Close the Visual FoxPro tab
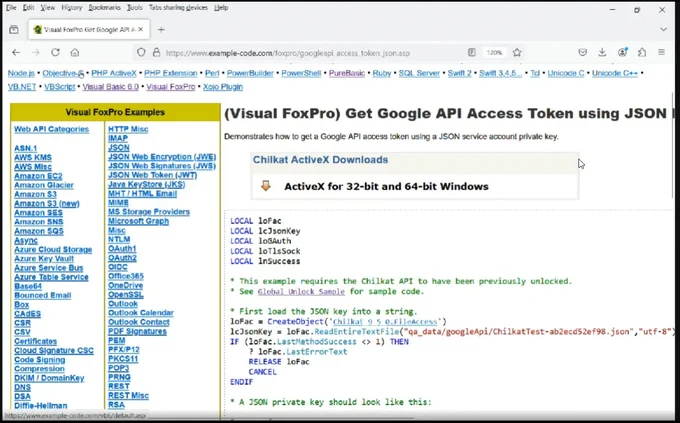Image resolution: width=680 pixels, height=423 pixels. (141, 29)
